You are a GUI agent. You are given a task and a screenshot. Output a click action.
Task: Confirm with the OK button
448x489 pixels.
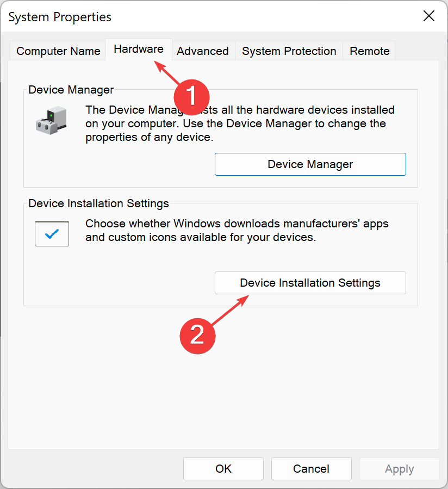(x=223, y=469)
